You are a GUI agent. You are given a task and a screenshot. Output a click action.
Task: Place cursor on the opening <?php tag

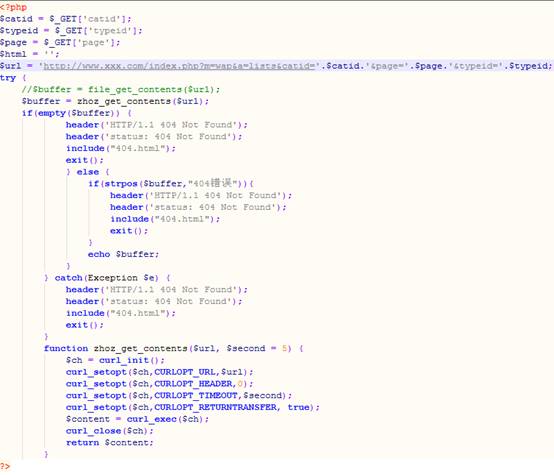(x=13, y=7)
